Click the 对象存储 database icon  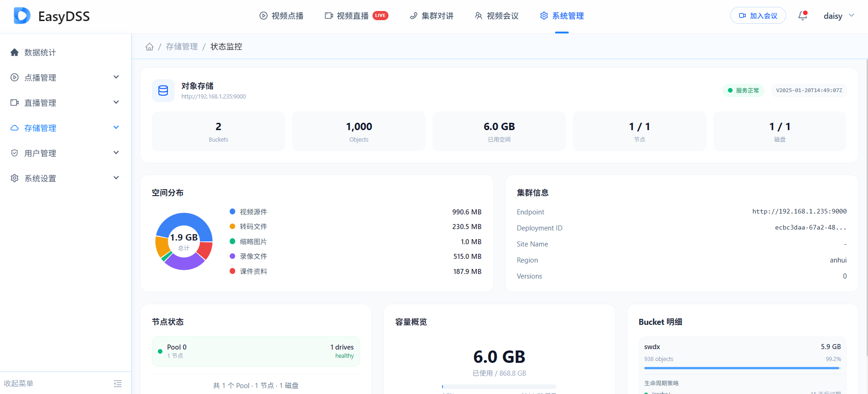tap(163, 91)
